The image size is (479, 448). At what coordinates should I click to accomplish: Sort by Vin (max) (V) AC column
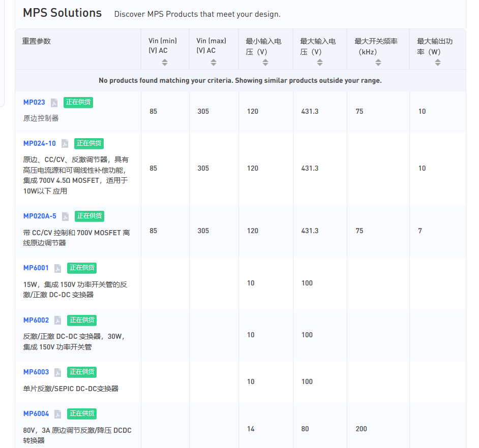214,62
